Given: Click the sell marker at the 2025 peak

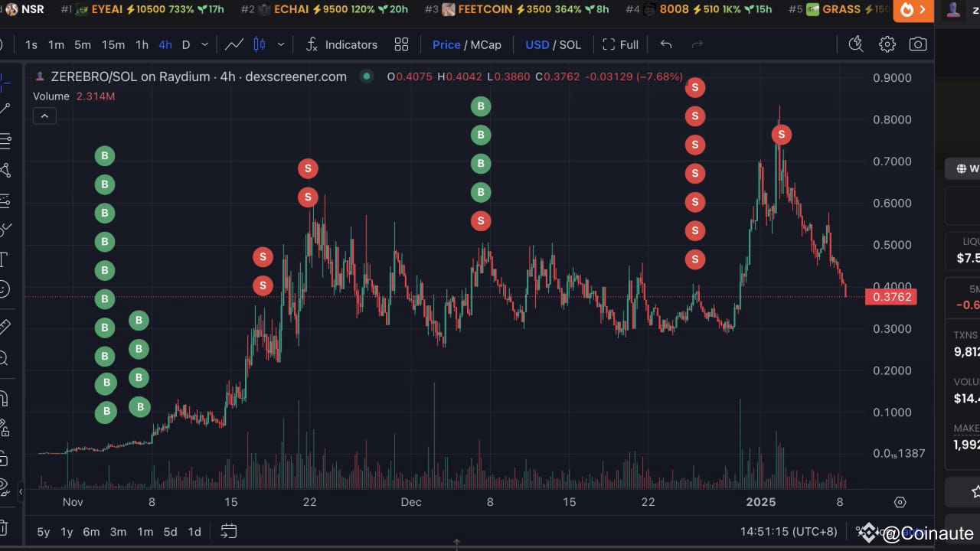Looking at the screenshot, I should 781,135.
